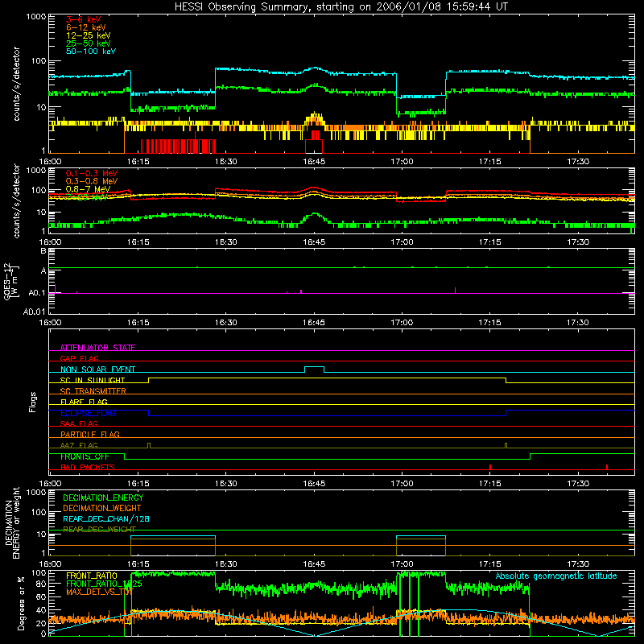644x644 pixels.
Task: Click the AAZ_FLAG label
Action: [79, 445]
